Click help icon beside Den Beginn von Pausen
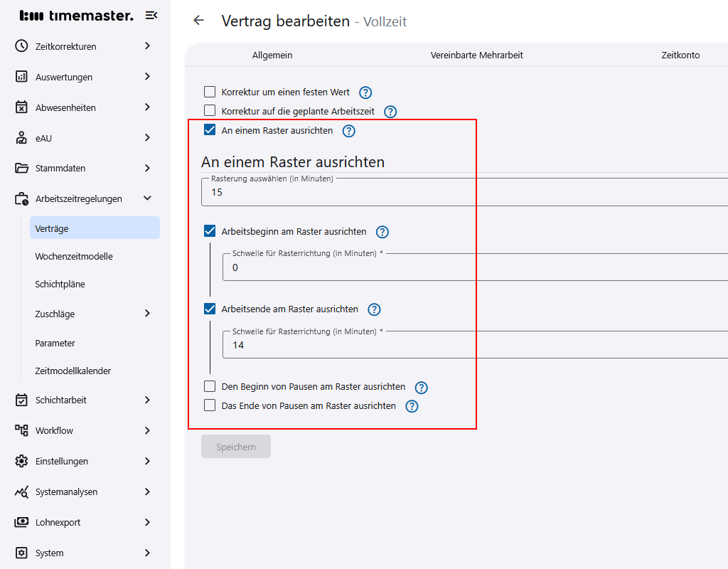Screen dimensions: 728x569 point(421,388)
